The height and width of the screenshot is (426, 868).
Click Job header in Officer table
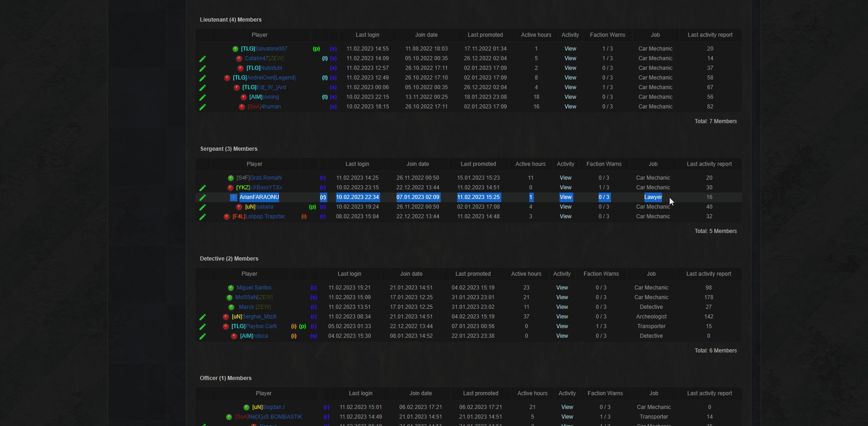(x=654, y=393)
